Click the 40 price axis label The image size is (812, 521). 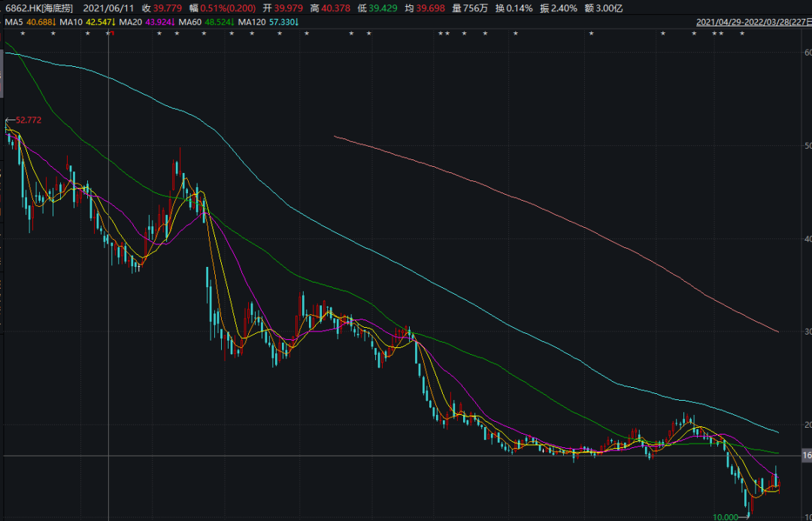click(x=807, y=238)
